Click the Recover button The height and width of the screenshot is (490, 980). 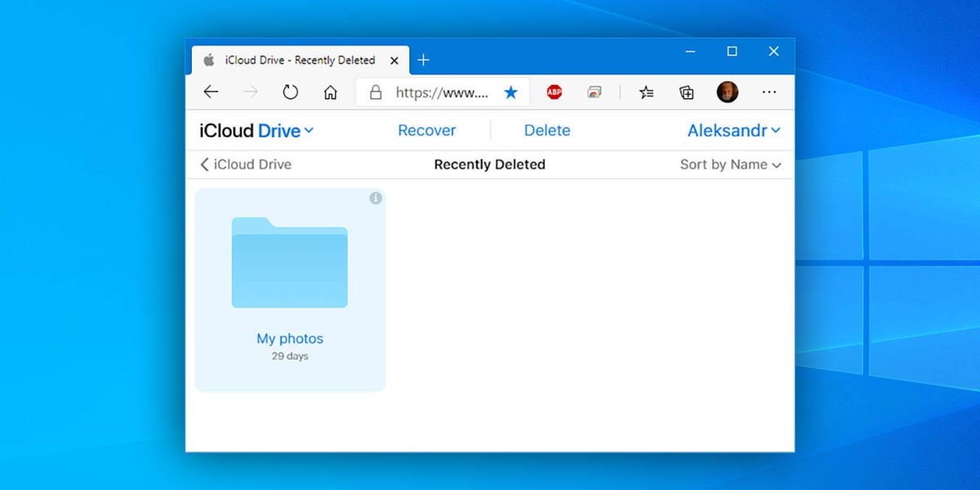(426, 131)
